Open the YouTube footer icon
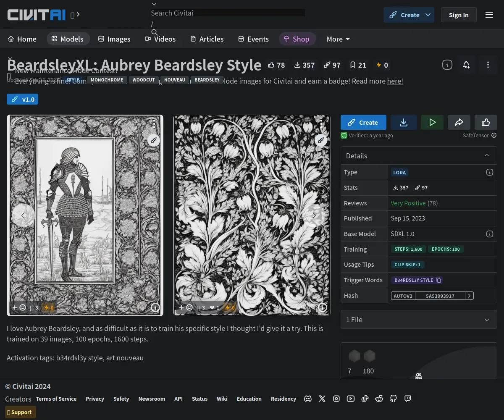 tap(351, 399)
